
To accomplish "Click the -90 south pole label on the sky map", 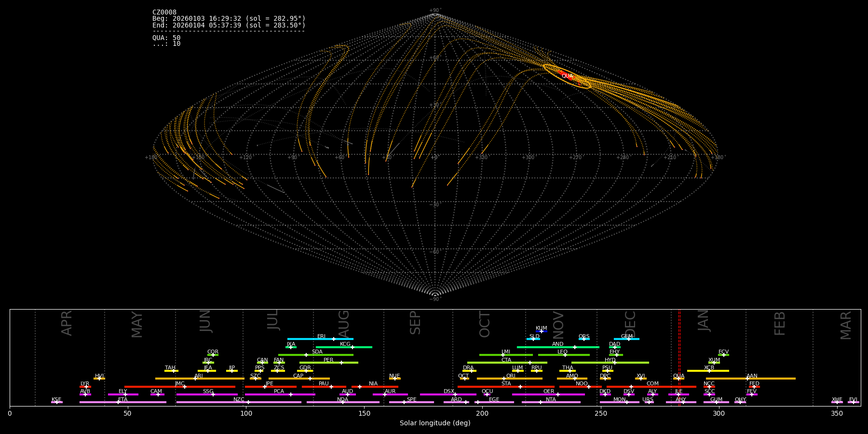I will (435, 299).
